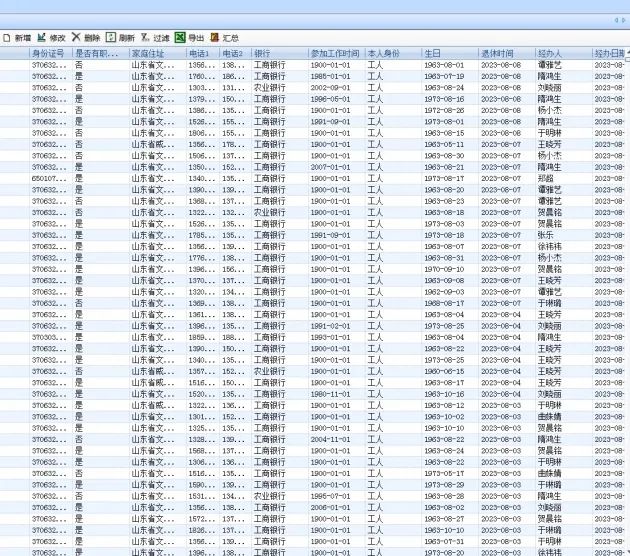Image resolution: width=630 pixels, height=556 pixels.
Task: Select the work start date 2007-01-01
Action: (x=330, y=167)
